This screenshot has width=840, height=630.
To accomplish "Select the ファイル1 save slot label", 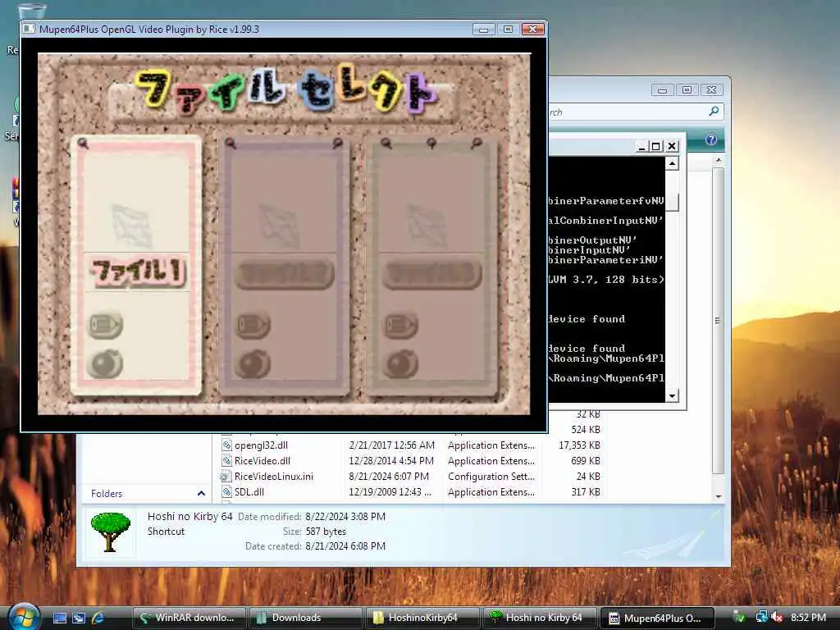I will tap(139, 272).
